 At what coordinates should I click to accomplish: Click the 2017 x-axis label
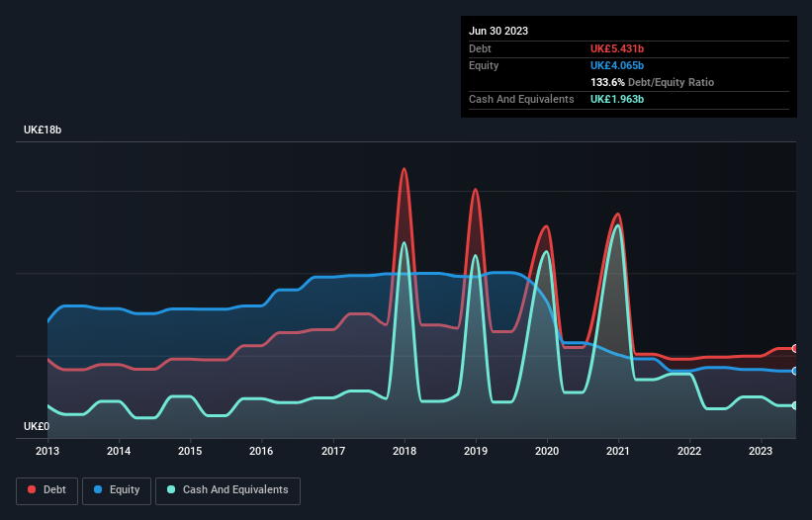click(x=333, y=451)
